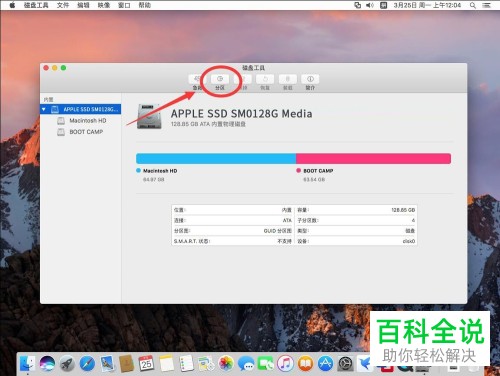Open Finder from the Dock
500x376 pixels.
click(28, 363)
